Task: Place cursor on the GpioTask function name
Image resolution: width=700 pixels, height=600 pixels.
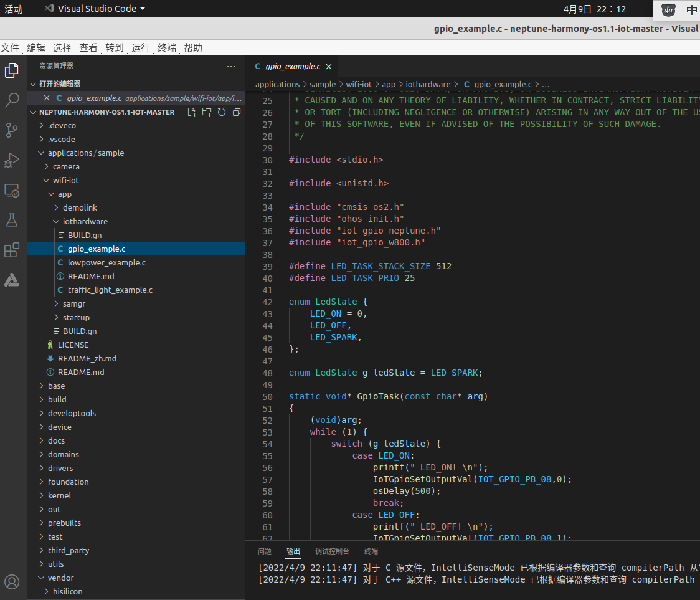Action: (x=377, y=397)
